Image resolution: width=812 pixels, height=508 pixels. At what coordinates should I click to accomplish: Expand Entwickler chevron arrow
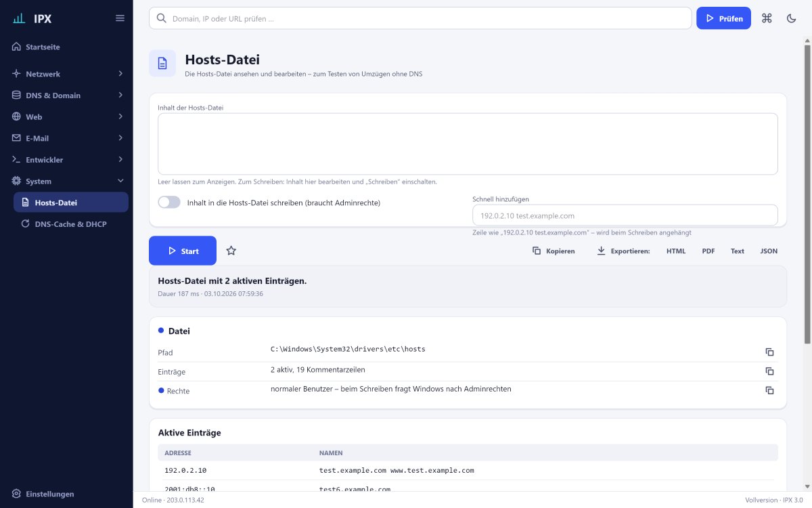pyautogui.click(x=120, y=160)
